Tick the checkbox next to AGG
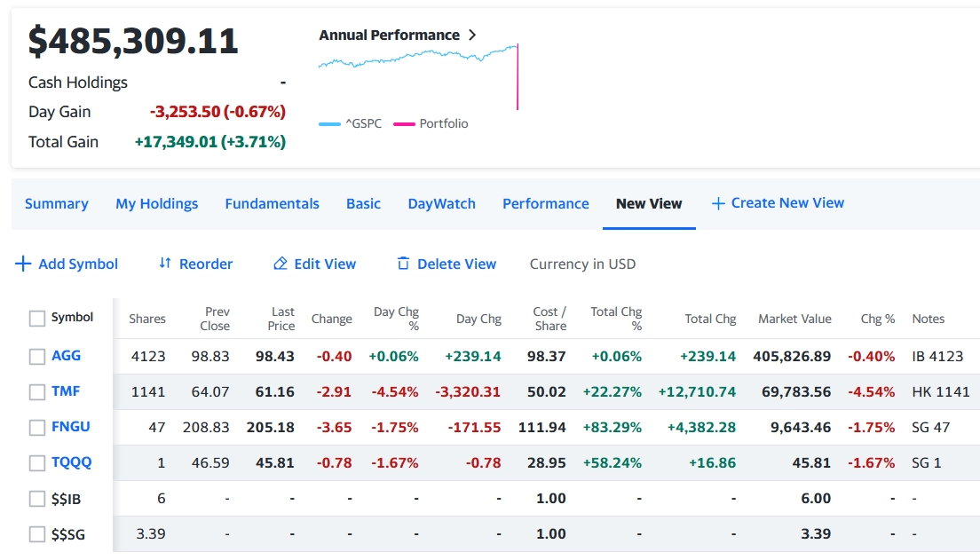 [x=36, y=356]
